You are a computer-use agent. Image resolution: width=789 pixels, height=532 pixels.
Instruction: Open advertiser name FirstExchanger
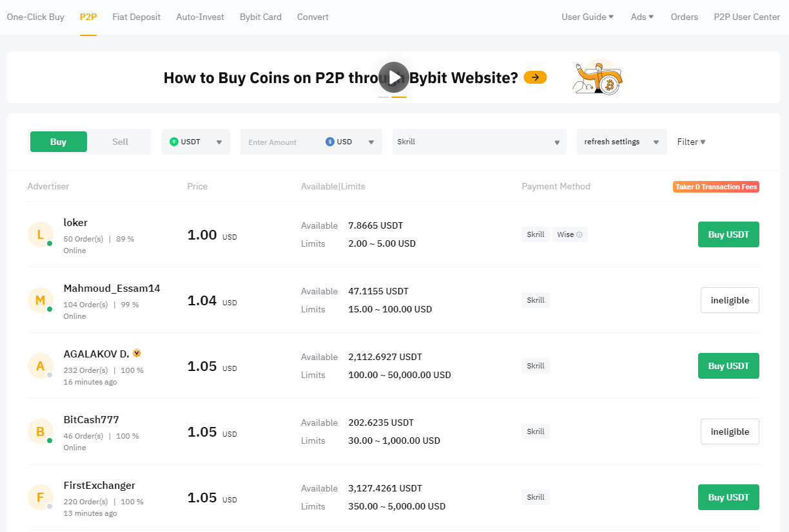99,486
